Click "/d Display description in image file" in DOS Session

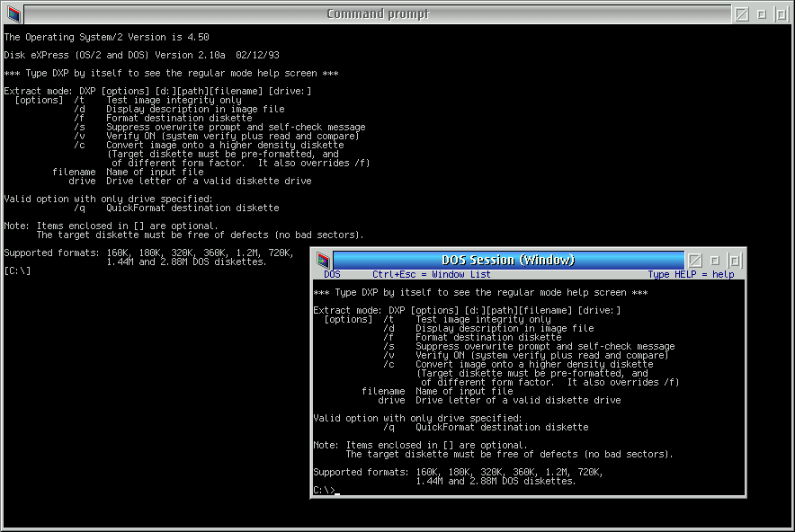point(488,328)
